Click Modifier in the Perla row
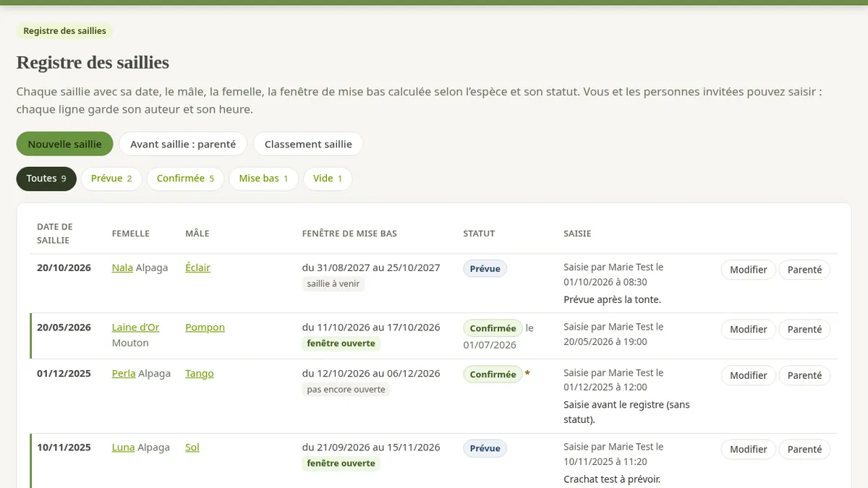This screenshot has width=868, height=488. point(748,376)
